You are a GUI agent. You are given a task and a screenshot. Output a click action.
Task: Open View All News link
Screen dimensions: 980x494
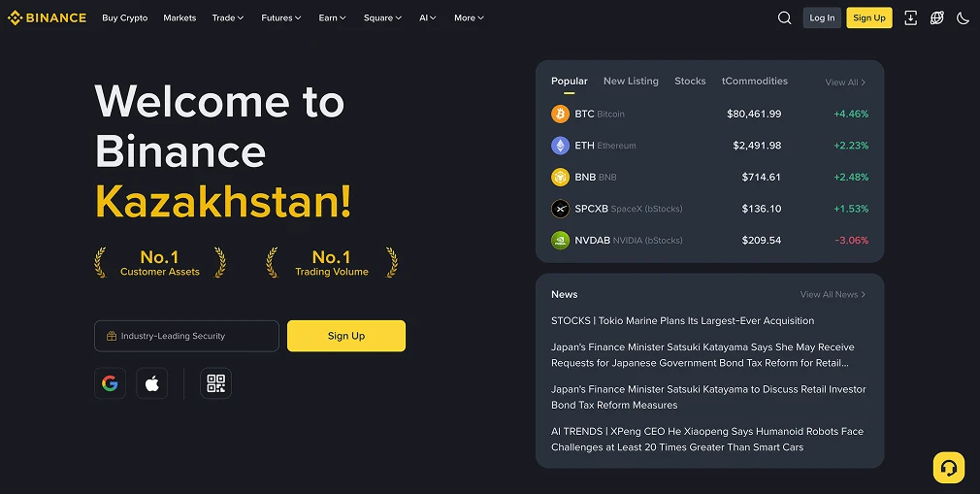pyautogui.click(x=833, y=294)
